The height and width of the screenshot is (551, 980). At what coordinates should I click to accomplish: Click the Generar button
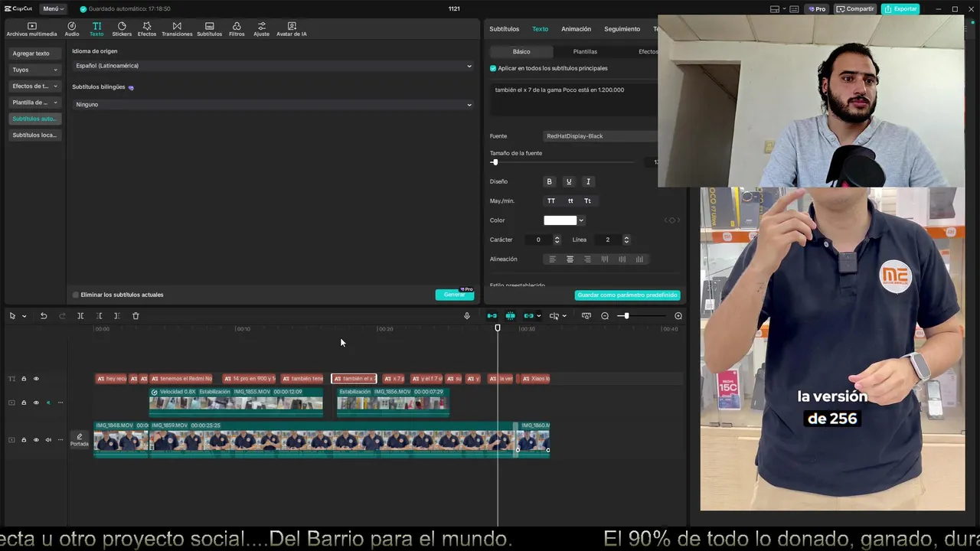454,295
